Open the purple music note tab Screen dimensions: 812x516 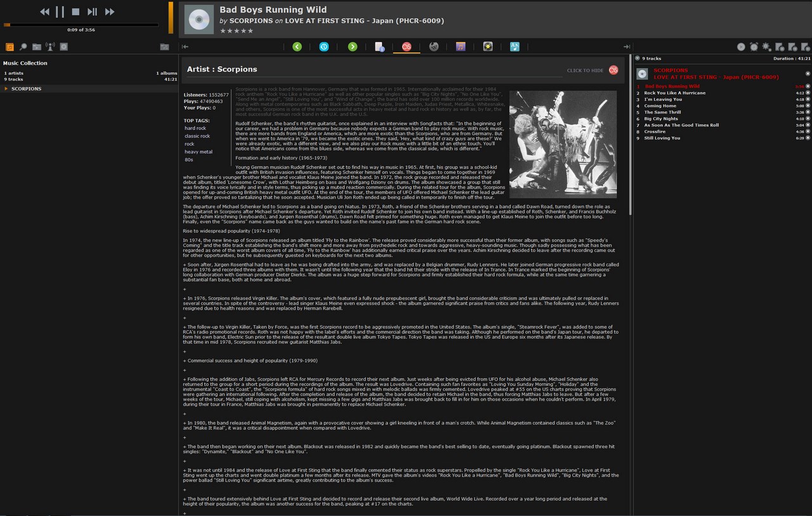click(461, 46)
